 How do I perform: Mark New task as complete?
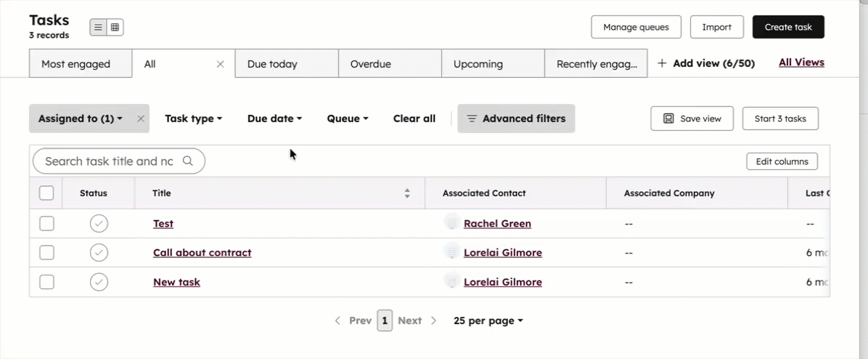pyautogui.click(x=99, y=282)
